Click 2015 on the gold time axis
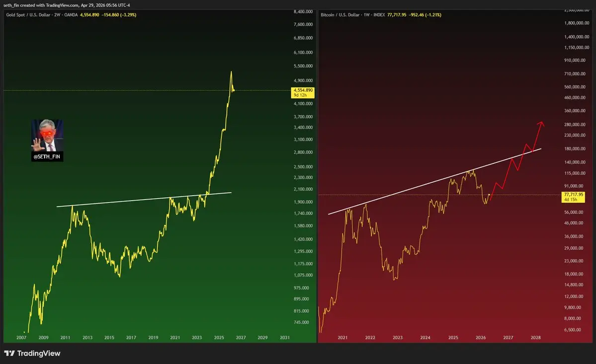This screenshot has height=364, width=596. click(109, 337)
